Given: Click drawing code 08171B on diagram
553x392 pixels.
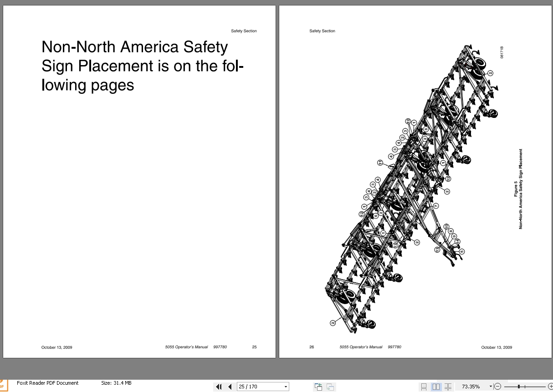Looking at the screenshot, I should click(x=502, y=52).
